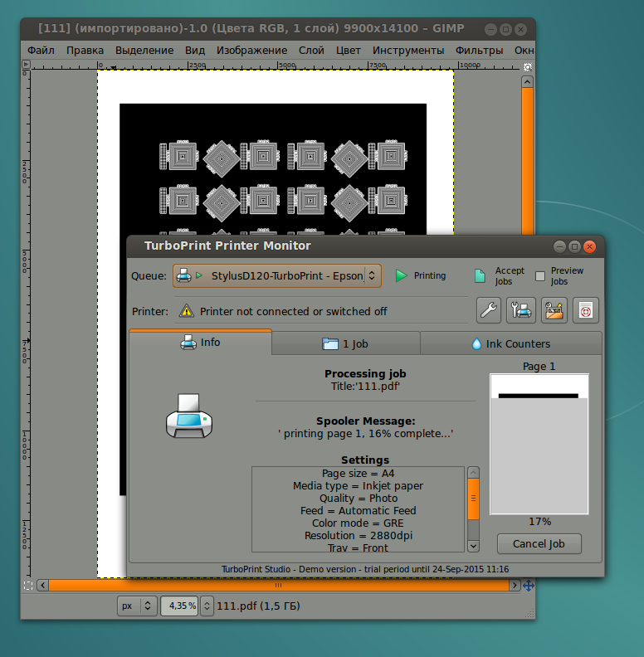Open the Фильтры menu
Viewport: 644px width, 657px height.
coord(480,51)
